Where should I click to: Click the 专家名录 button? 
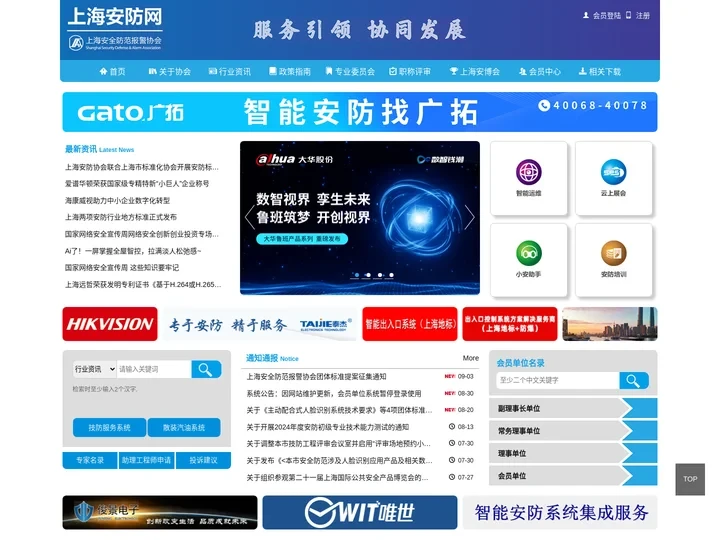point(90,460)
